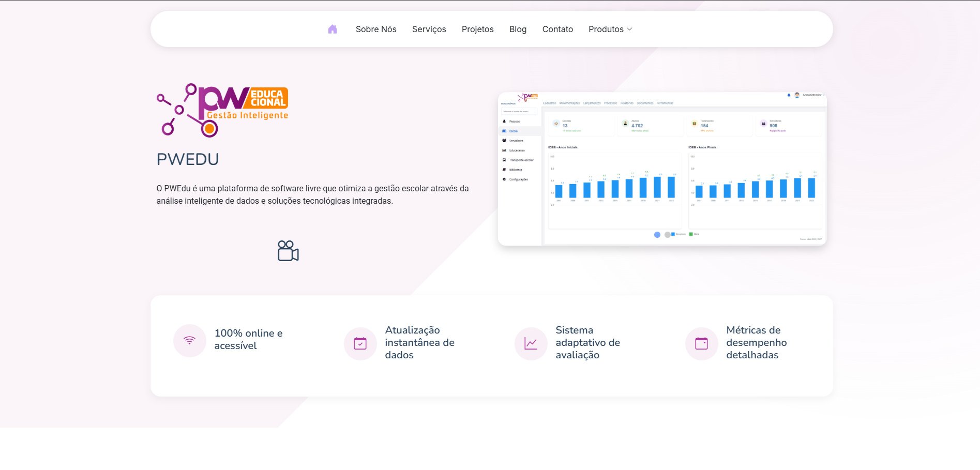
Task: Click the PW Educacional Gestão Inteligente logo
Action: coord(222,110)
